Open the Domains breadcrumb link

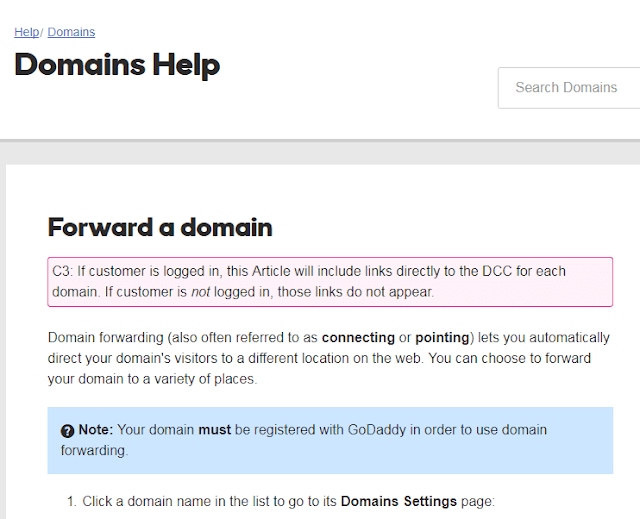coord(71,32)
